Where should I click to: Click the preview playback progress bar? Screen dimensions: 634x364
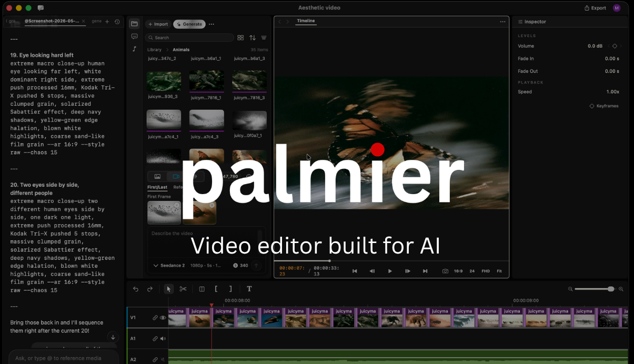pyautogui.click(x=391, y=261)
